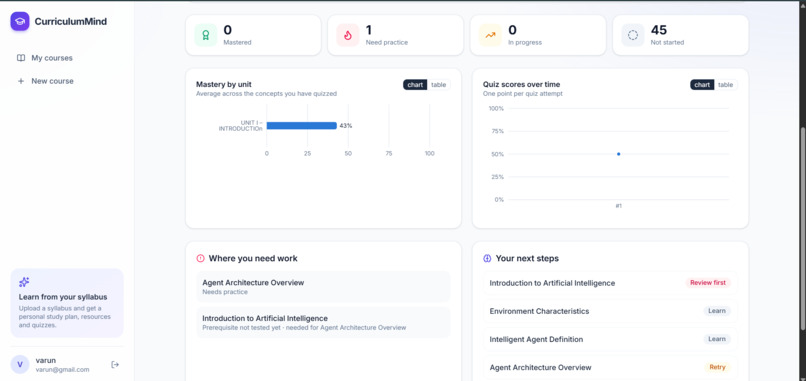Click the CurriculumMind graduation cap logo

coord(20,22)
